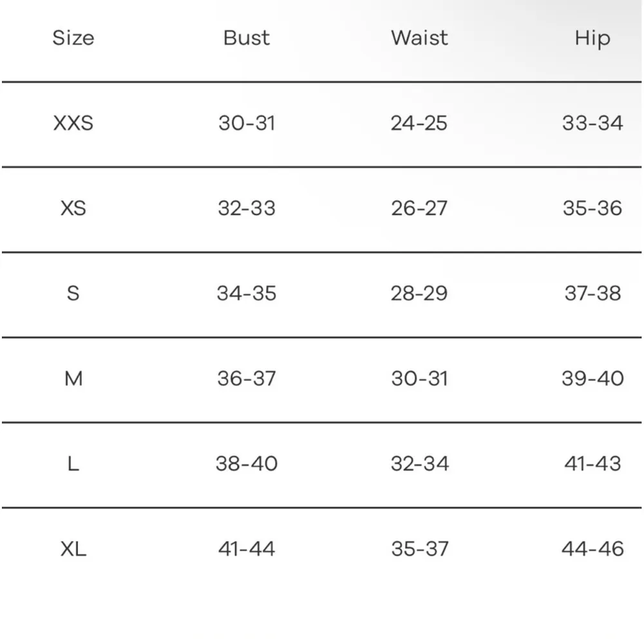Image resolution: width=644 pixels, height=644 pixels.
Task: Click the Bust column header
Action: click(247, 38)
